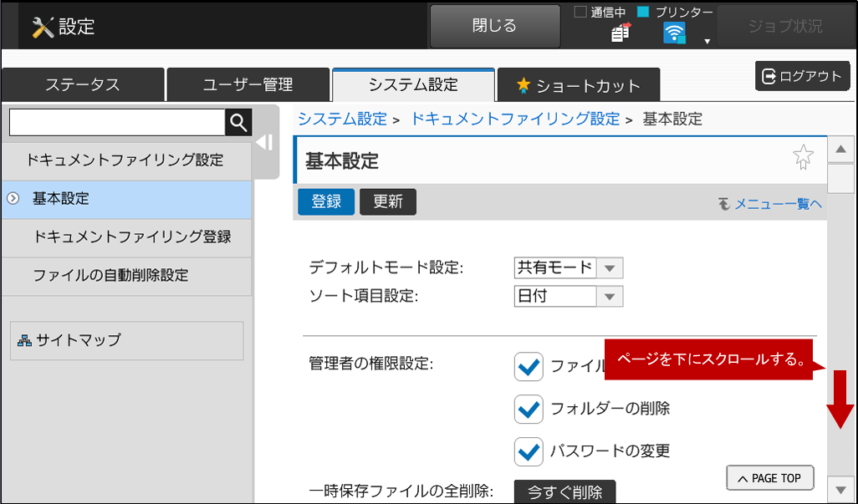Click the communication status document icon
Viewport: 858px width, 504px height.
click(x=621, y=33)
